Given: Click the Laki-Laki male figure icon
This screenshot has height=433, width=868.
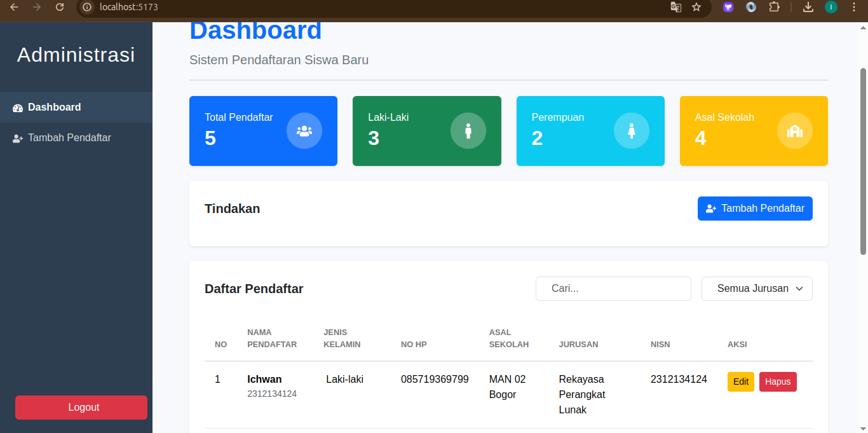Looking at the screenshot, I should 468,130.
